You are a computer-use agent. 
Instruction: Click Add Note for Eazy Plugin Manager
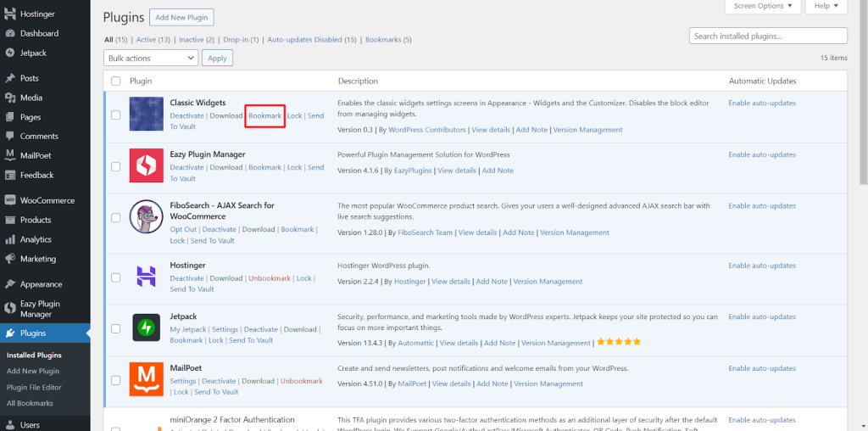pos(498,171)
